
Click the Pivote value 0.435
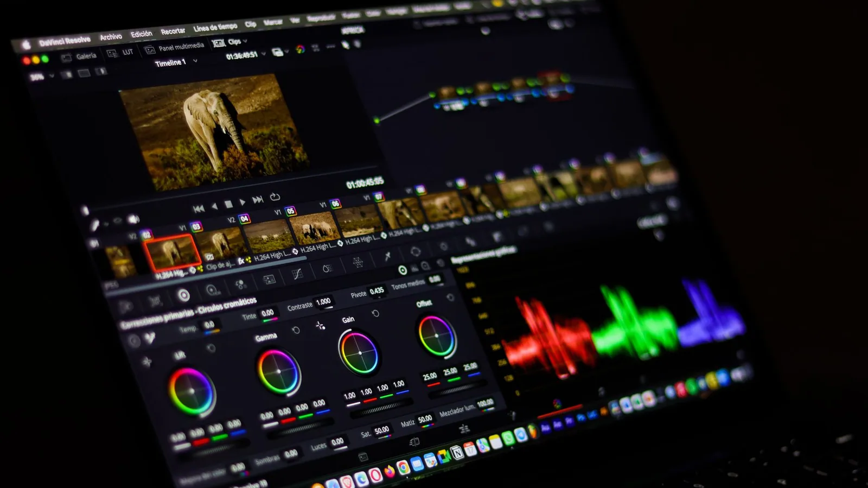376,291
